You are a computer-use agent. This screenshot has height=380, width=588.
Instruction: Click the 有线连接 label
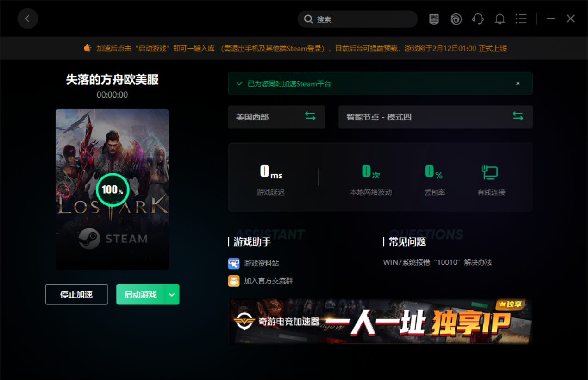491,192
